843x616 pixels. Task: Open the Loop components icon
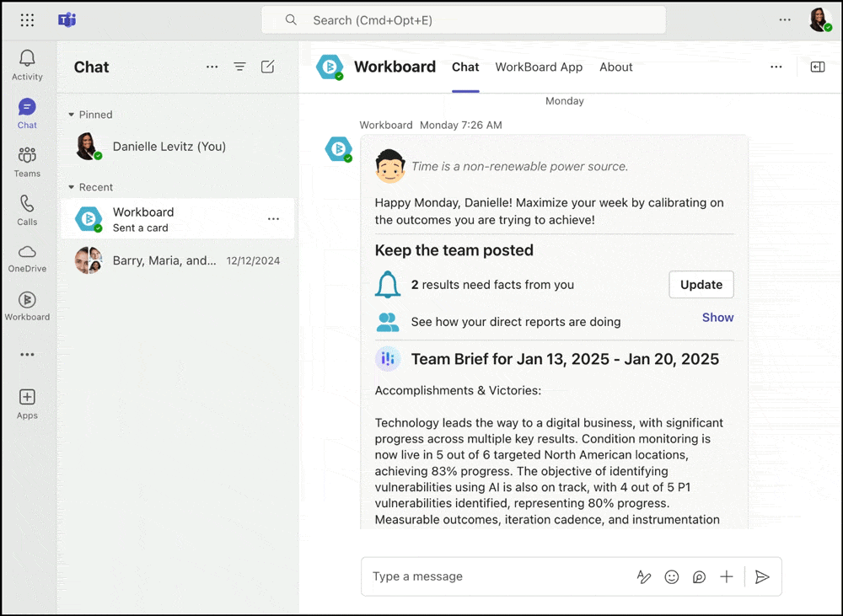click(699, 576)
